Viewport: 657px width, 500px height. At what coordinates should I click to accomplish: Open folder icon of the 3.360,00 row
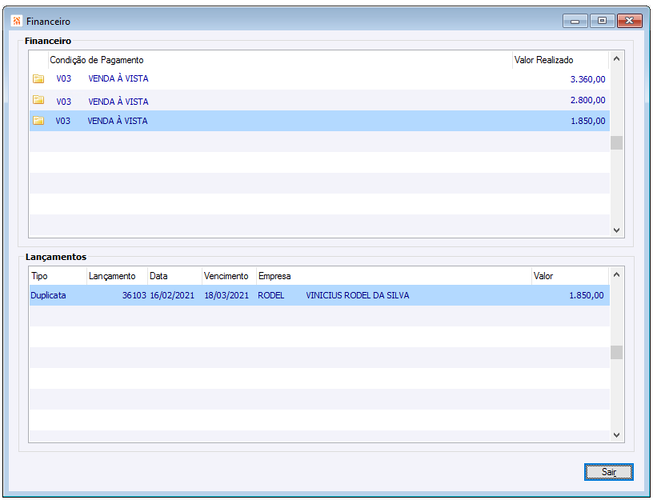39,78
